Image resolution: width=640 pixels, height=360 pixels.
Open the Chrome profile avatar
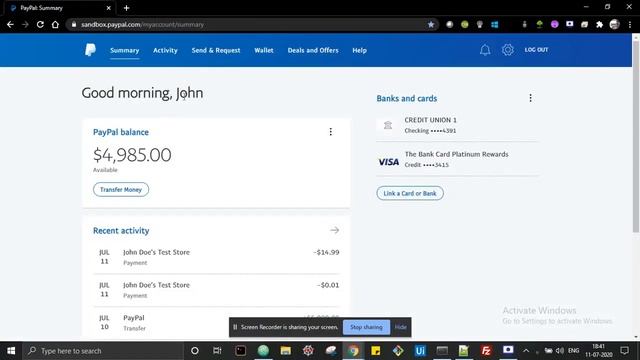click(614, 24)
